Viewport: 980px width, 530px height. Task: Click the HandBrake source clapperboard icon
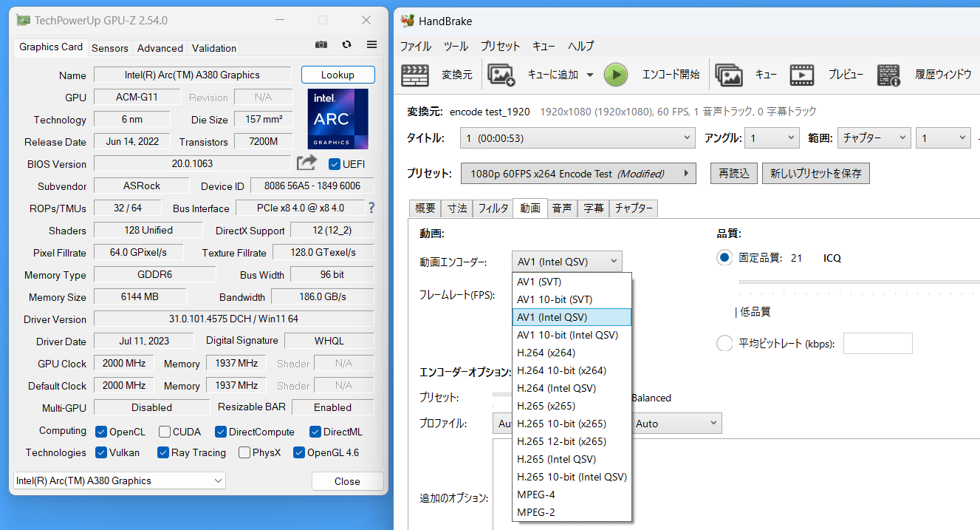[x=415, y=75]
